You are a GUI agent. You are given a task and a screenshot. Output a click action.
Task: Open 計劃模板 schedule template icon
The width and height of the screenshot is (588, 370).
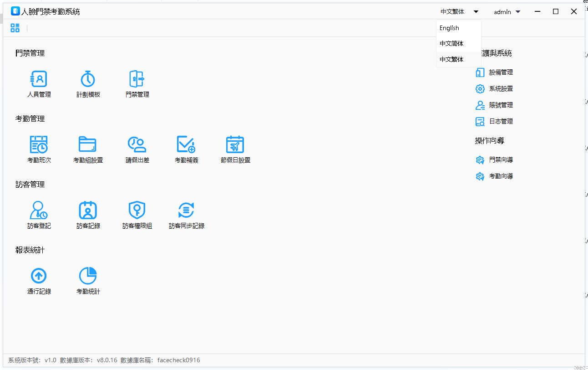88,79
